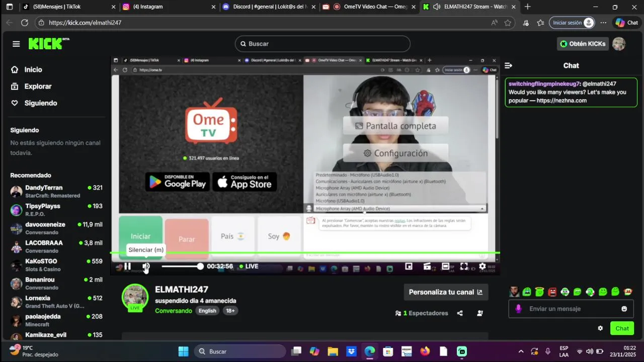Open the user profile avatar menu
644x362 pixels.
[x=619, y=44]
